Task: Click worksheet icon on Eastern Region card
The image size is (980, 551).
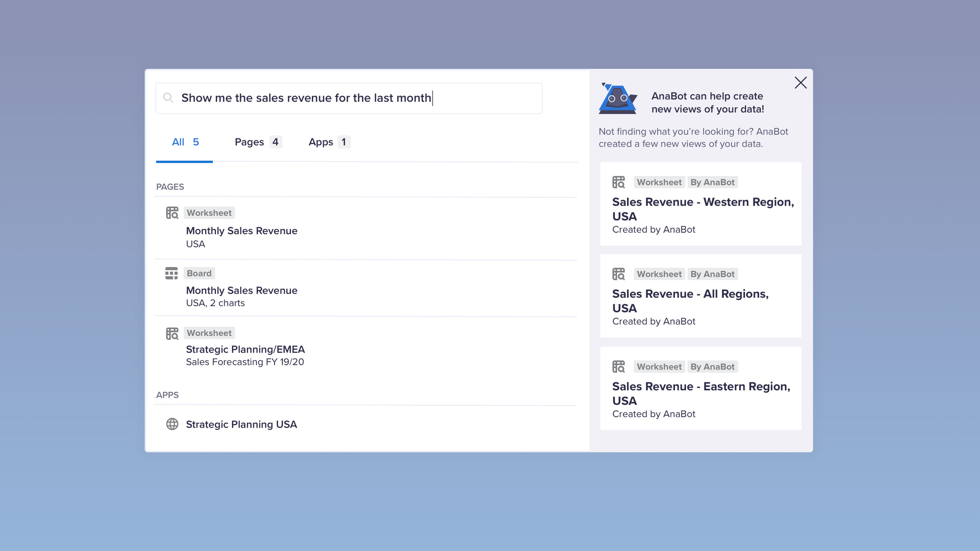Action: [619, 367]
